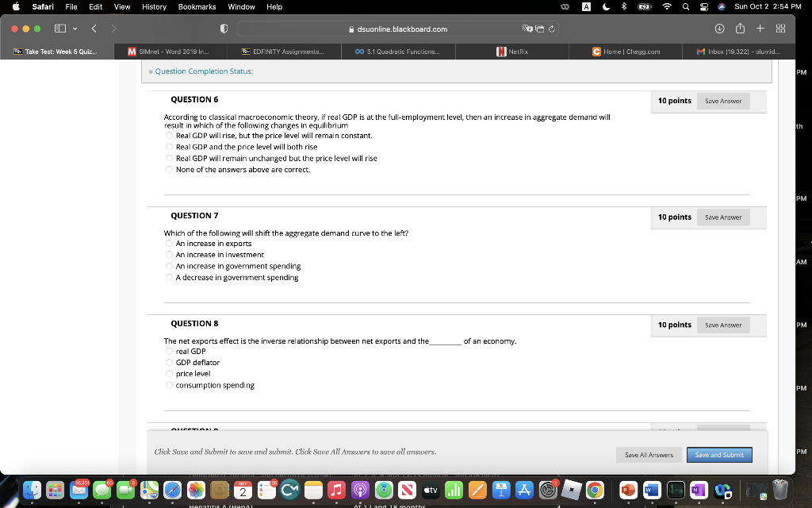The height and width of the screenshot is (508, 812).
Task: Open Safari History menu
Action: [x=154, y=6]
